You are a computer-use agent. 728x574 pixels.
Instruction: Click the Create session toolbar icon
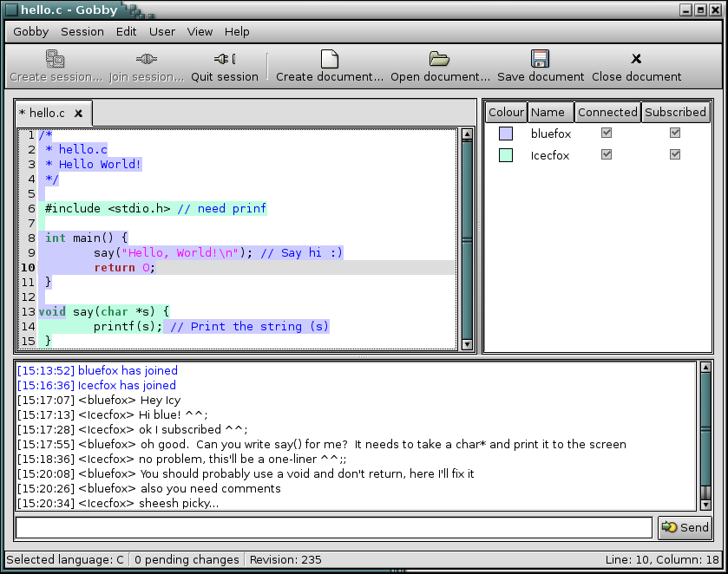tap(56, 59)
